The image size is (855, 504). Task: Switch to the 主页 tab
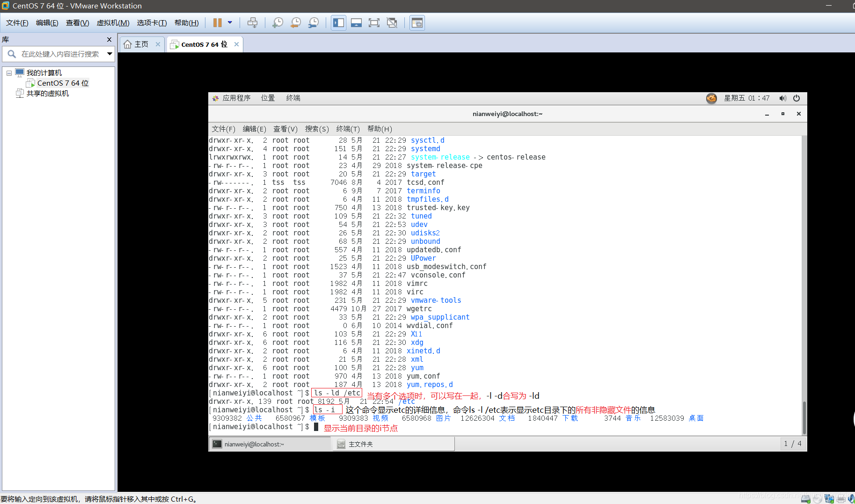[141, 44]
